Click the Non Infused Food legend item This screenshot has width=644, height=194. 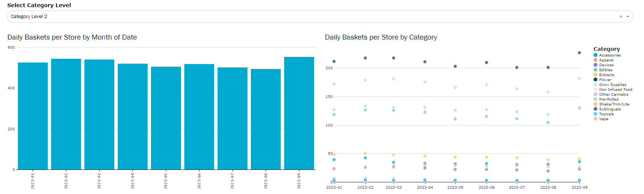(x=615, y=90)
